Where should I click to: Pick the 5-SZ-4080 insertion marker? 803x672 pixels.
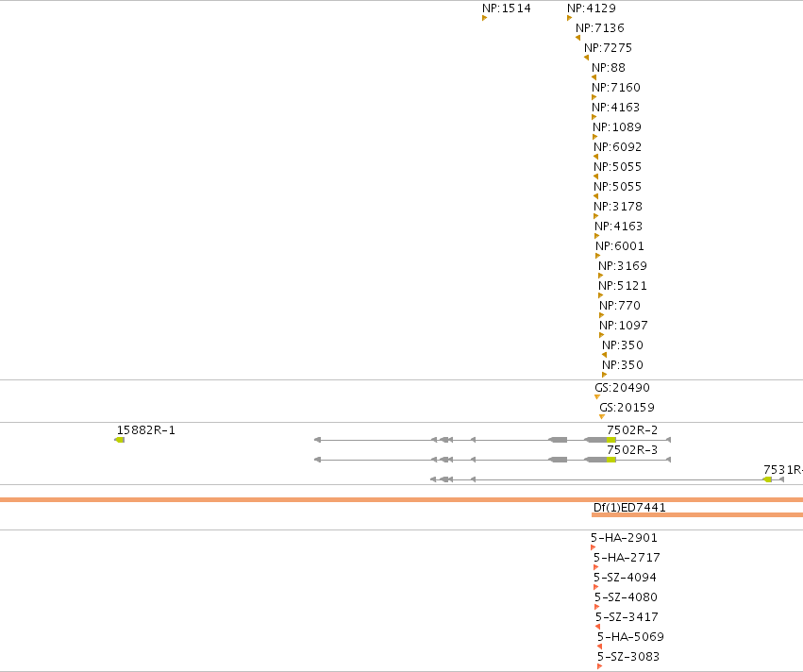[596, 607]
